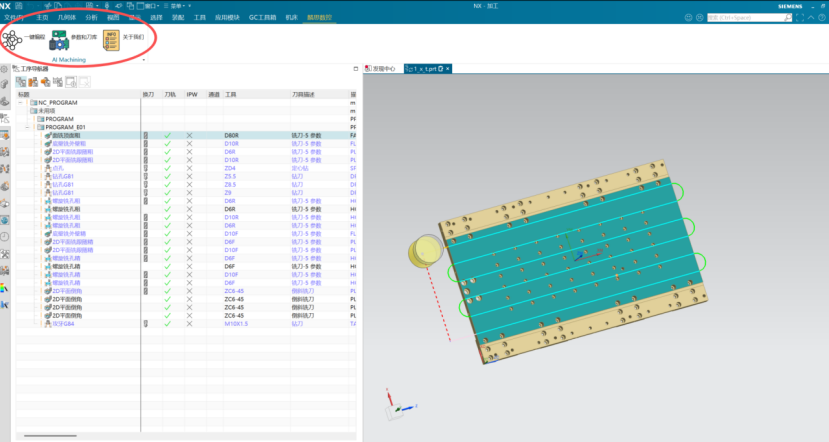
Task: Switch to the 发现中心 tab
Action: click(x=383, y=68)
